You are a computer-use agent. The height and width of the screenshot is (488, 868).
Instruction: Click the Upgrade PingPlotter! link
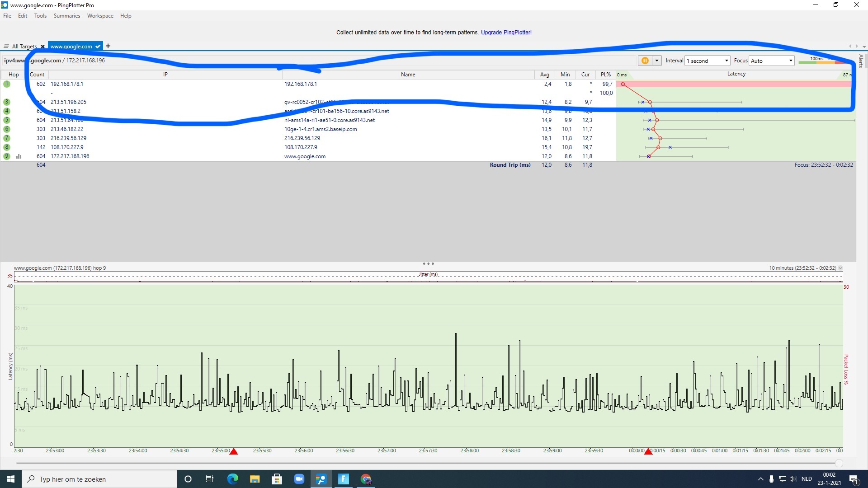point(506,33)
